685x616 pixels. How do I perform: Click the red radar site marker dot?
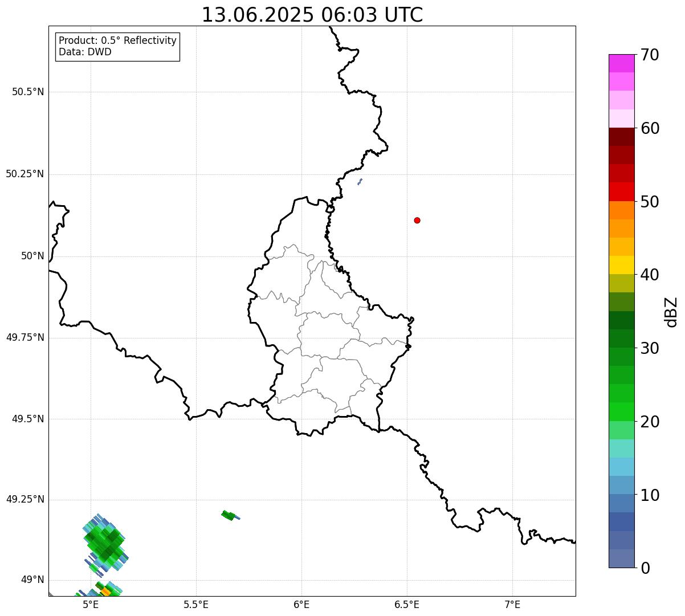tap(417, 220)
